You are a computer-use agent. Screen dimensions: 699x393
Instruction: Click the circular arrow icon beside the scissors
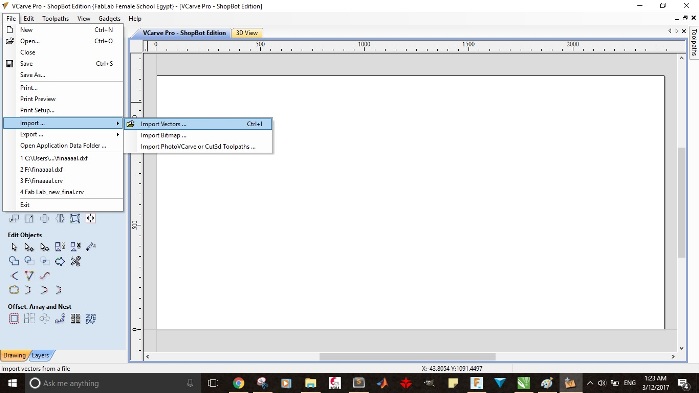click(x=60, y=261)
